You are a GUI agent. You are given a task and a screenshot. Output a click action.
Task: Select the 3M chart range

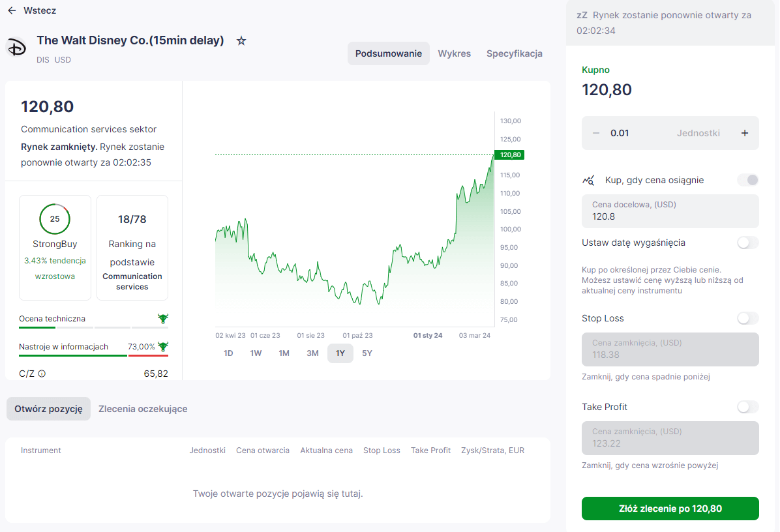tap(312, 353)
